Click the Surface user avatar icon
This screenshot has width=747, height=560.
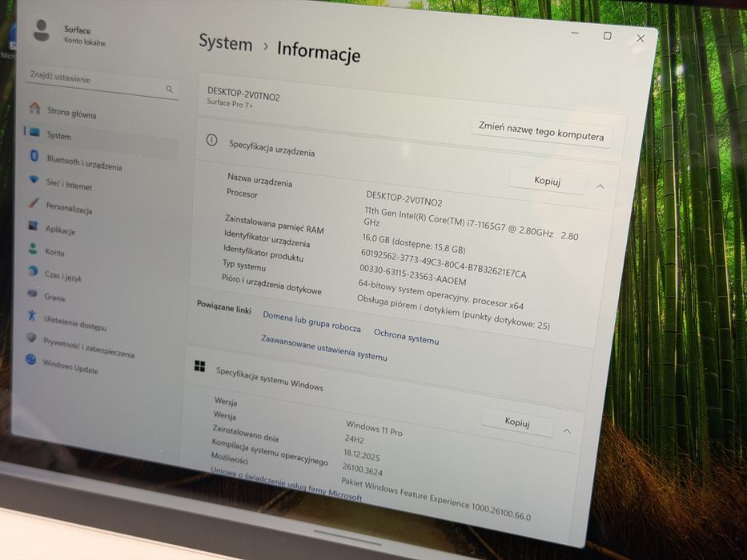click(x=42, y=30)
